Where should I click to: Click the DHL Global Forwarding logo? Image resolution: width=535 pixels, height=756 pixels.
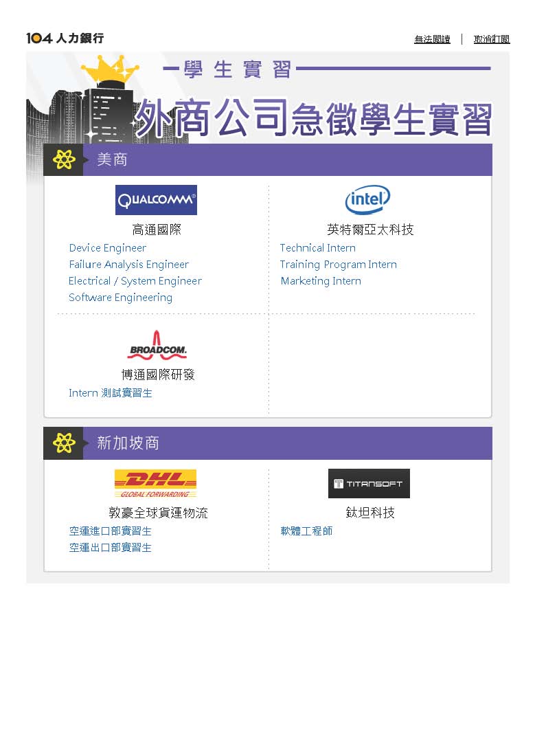point(155,483)
